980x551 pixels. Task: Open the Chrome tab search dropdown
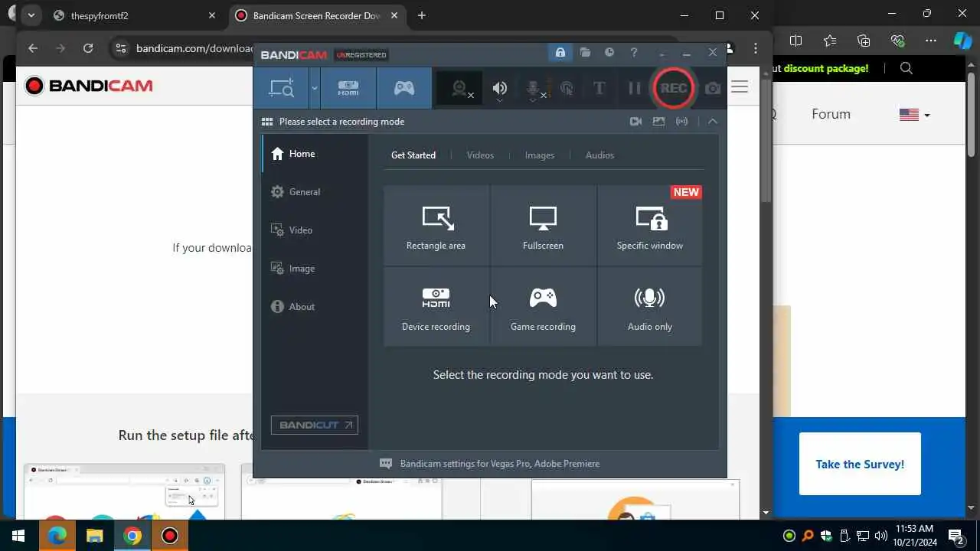[31, 15]
